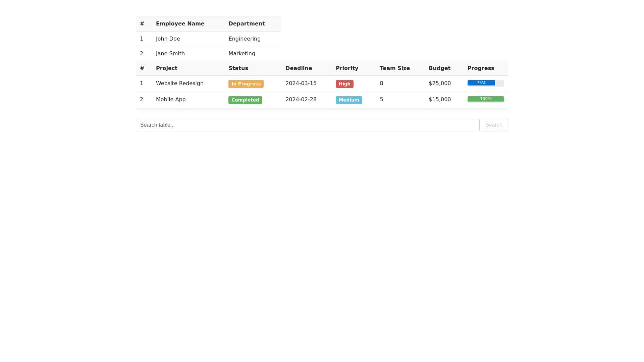Click the Status column header
This screenshot has height=362, width=644.
tap(238, 68)
